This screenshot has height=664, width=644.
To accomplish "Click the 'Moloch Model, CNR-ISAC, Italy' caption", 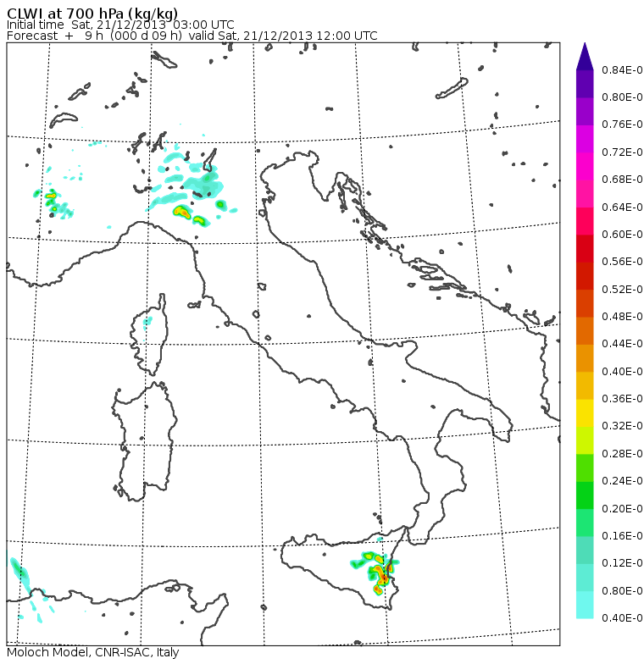I will (x=93, y=652).
